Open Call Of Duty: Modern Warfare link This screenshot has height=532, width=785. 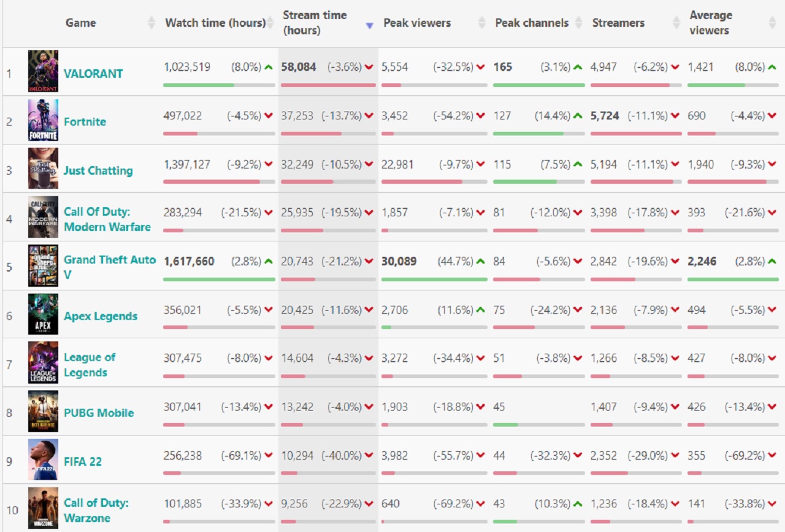[107, 219]
